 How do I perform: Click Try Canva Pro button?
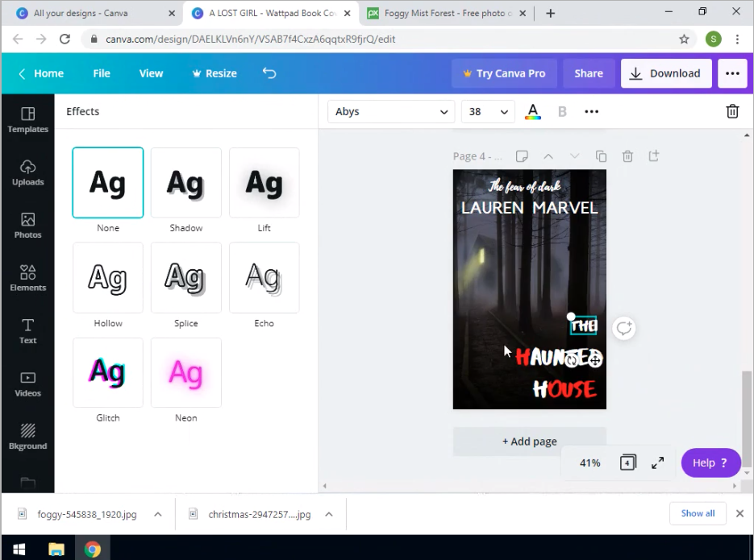(504, 73)
